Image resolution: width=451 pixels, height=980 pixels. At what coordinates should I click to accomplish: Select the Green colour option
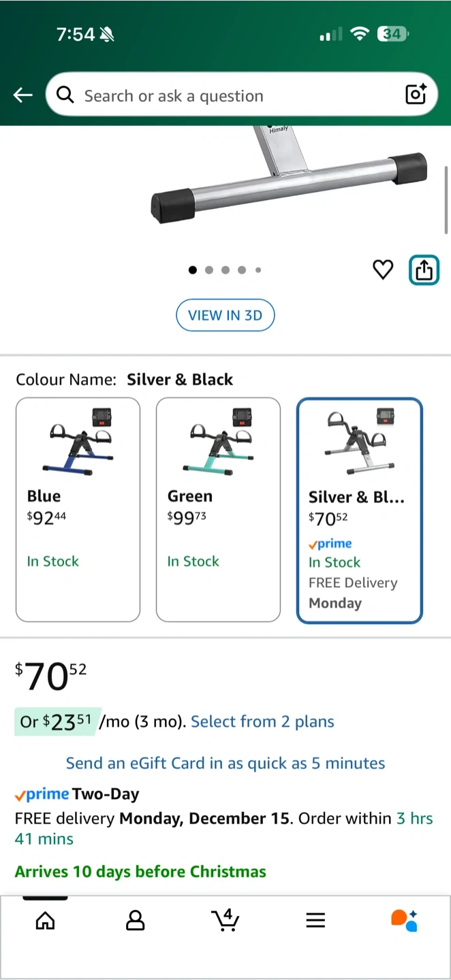tap(218, 509)
